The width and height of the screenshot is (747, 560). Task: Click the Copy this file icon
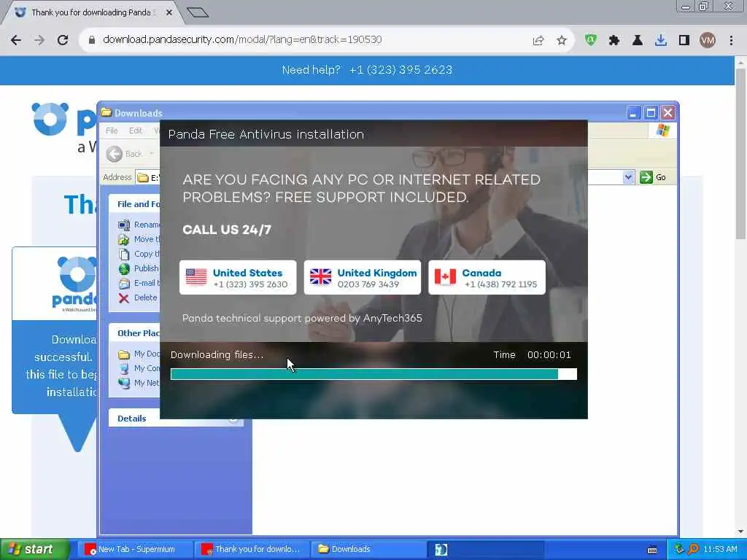(x=124, y=254)
